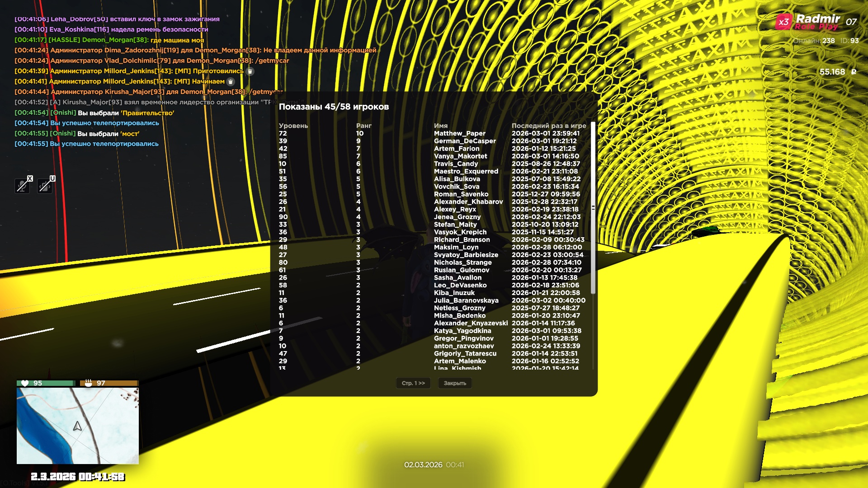
Task: Go to next page via 'Стр. 1 >>'
Action: click(x=413, y=383)
